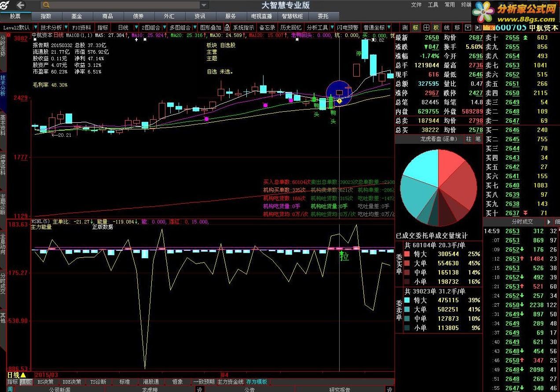The height and width of the screenshot is (392, 560).
Task: Click the window layout icon in toolbar
Action: tap(468, 27)
